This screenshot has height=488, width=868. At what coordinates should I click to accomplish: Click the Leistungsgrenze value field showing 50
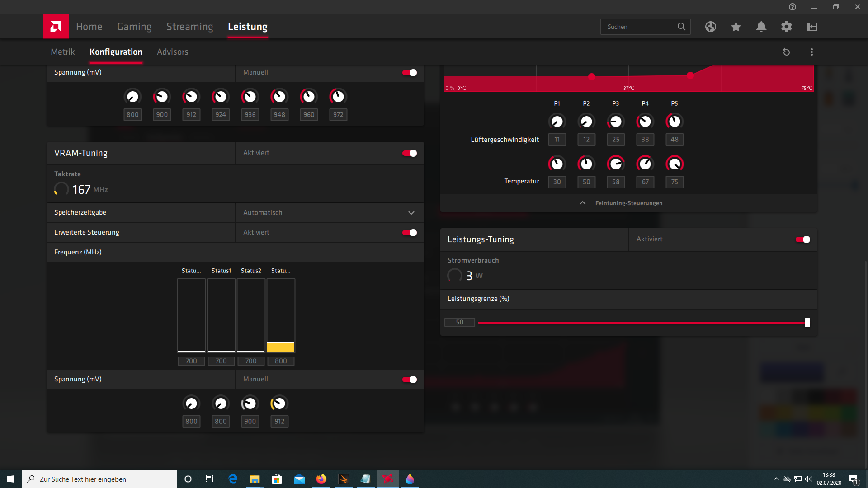click(x=459, y=322)
